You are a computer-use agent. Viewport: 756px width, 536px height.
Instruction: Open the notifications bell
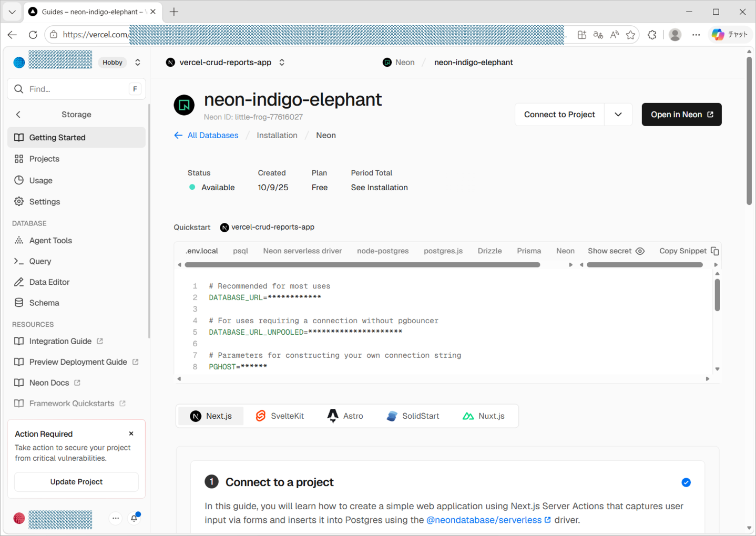(x=134, y=518)
